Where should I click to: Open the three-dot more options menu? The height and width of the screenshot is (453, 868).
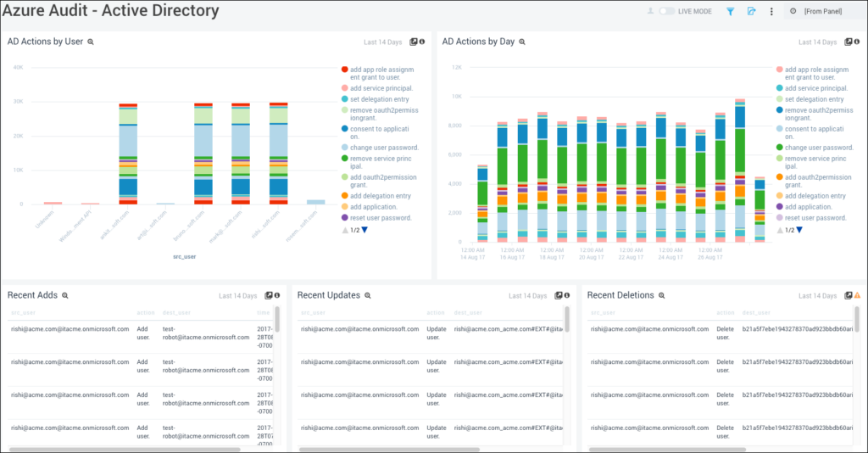[x=771, y=11]
